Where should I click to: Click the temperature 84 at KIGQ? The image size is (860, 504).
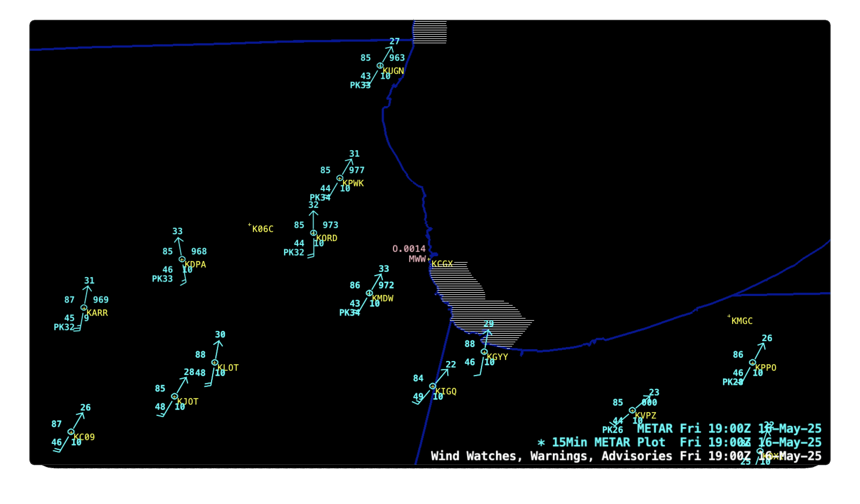click(418, 379)
